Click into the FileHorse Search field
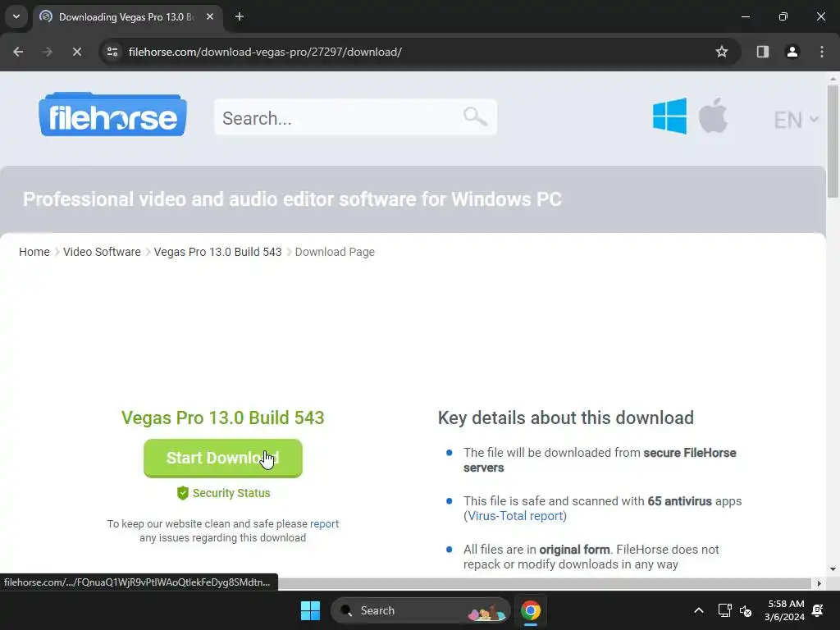 tap(355, 116)
